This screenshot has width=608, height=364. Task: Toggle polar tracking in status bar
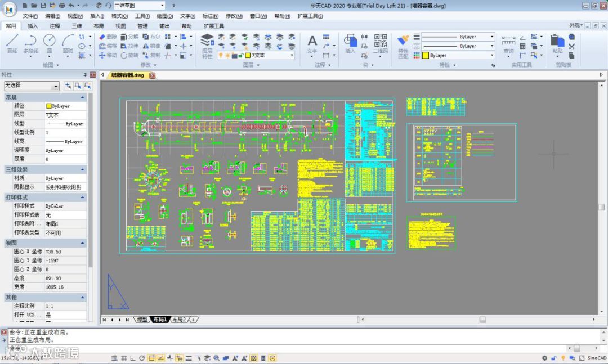click(142, 358)
